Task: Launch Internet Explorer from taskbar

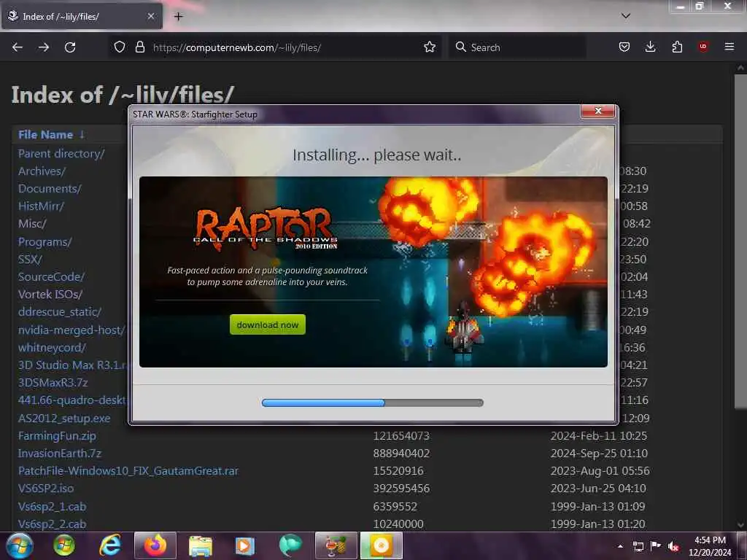Action: [109, 545]
